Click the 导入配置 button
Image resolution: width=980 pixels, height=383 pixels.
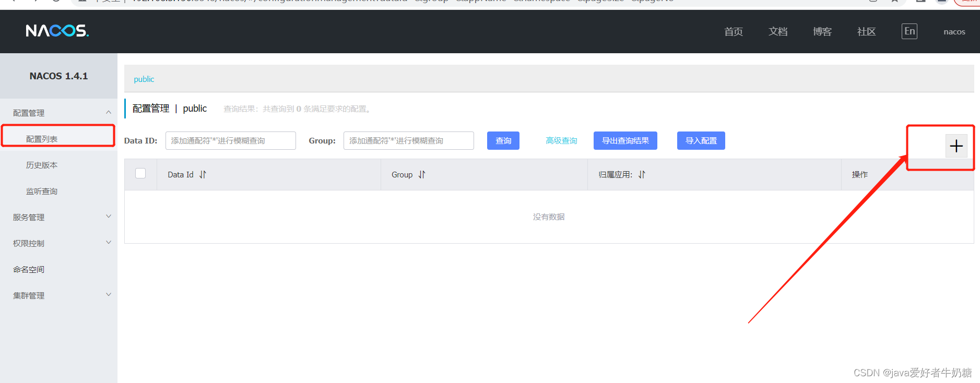pyautogui.click(x=701, y=141)
